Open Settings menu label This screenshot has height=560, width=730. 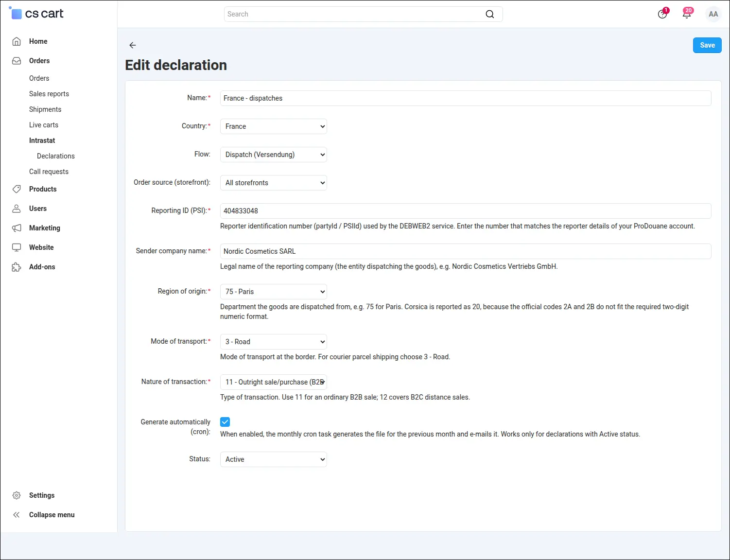(x=42, y=495)
